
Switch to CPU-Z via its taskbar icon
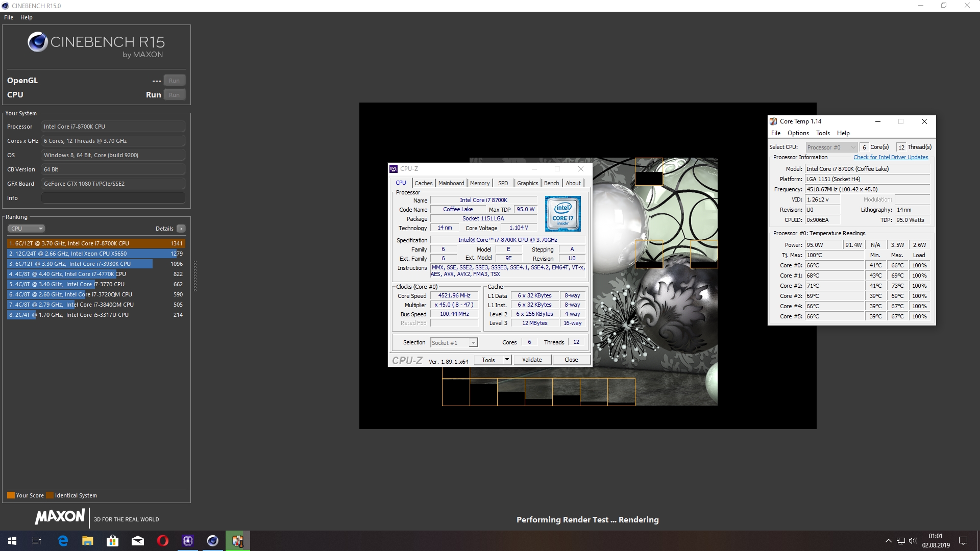click(188, 541)
